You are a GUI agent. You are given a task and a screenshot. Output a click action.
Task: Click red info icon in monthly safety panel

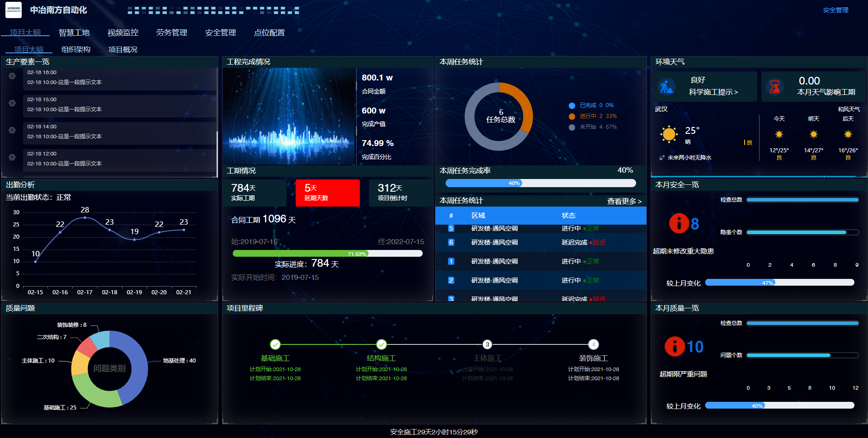pyautogui.click(x=679, y=223)
